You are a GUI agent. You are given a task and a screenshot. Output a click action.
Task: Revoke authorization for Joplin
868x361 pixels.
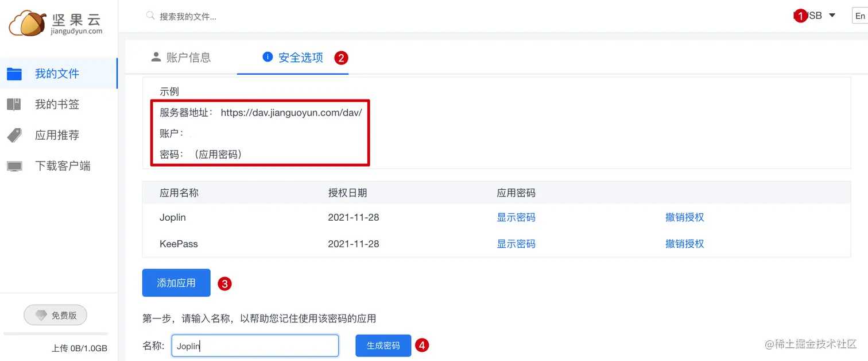tap(684, 217)
